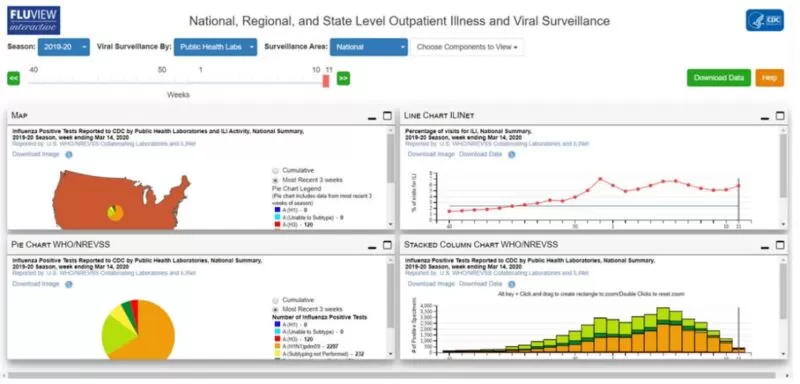Select Cumulative radio in Pie Chart panel
Viewport: 800px width, 384px height.
click(276, 300)
